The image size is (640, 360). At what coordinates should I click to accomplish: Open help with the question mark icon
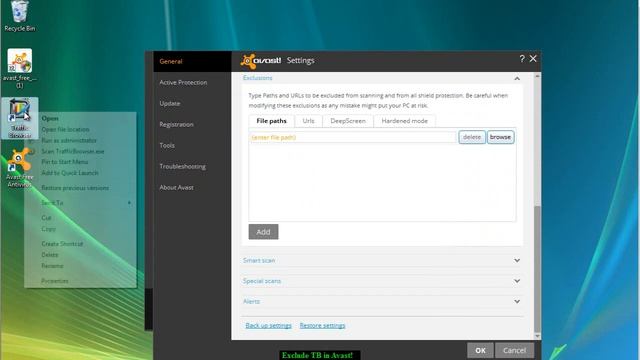522,59
